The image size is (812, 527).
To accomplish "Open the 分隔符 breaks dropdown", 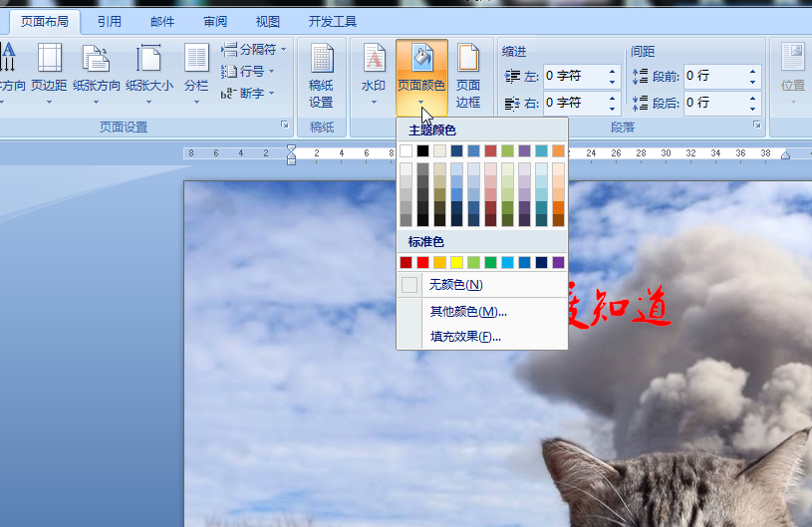I will 254,50.
